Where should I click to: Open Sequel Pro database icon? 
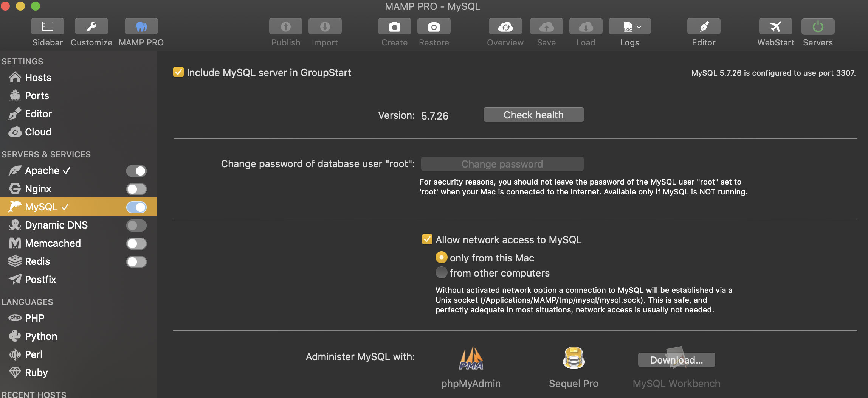(x=573, y=358)
